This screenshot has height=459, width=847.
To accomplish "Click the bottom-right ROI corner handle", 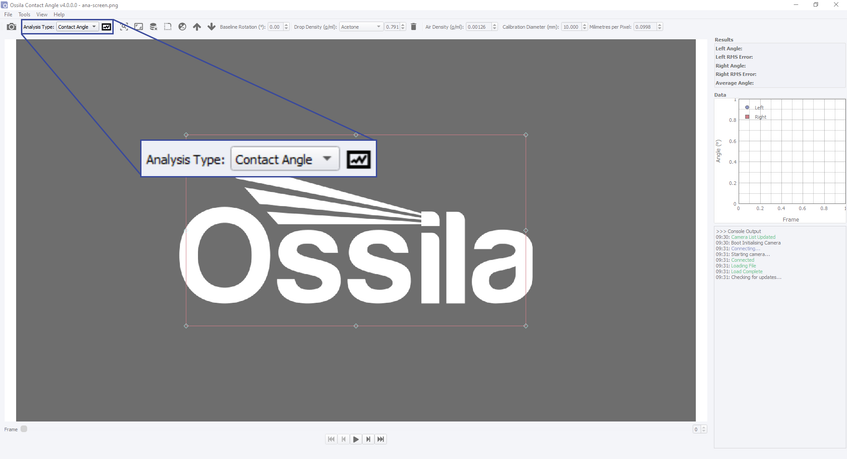I will 526,326.
